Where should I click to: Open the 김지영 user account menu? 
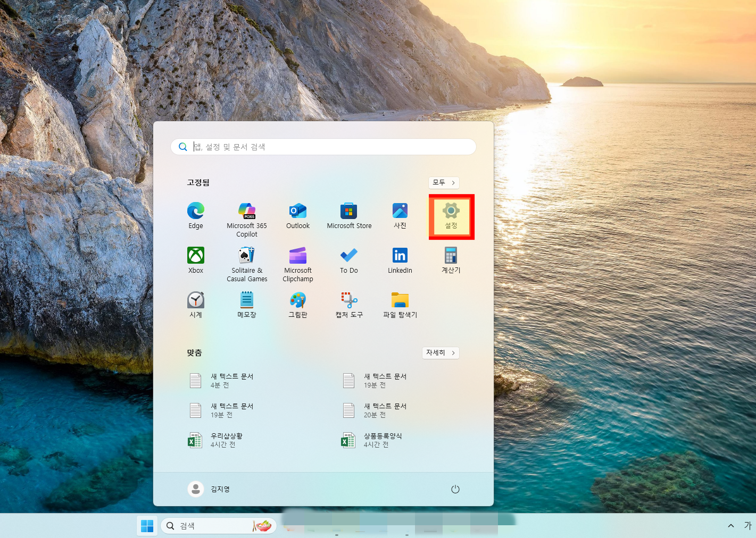click(x=209, y=489)
